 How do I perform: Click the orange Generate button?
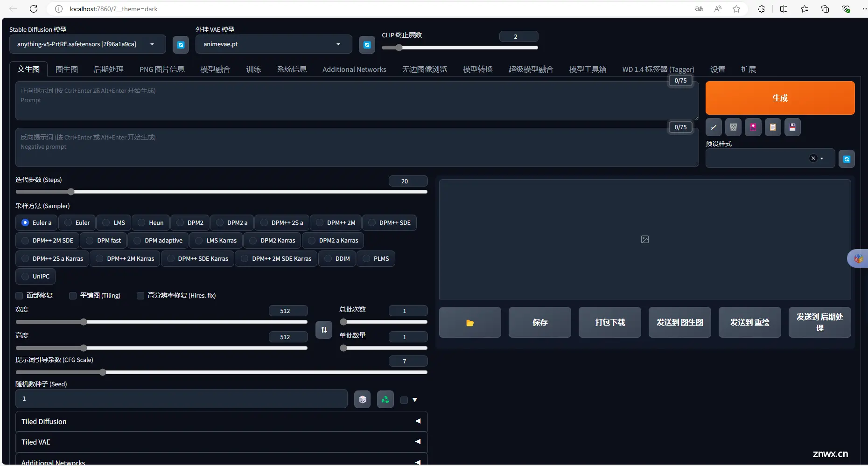pyautogui.click(x=780, y=98)
